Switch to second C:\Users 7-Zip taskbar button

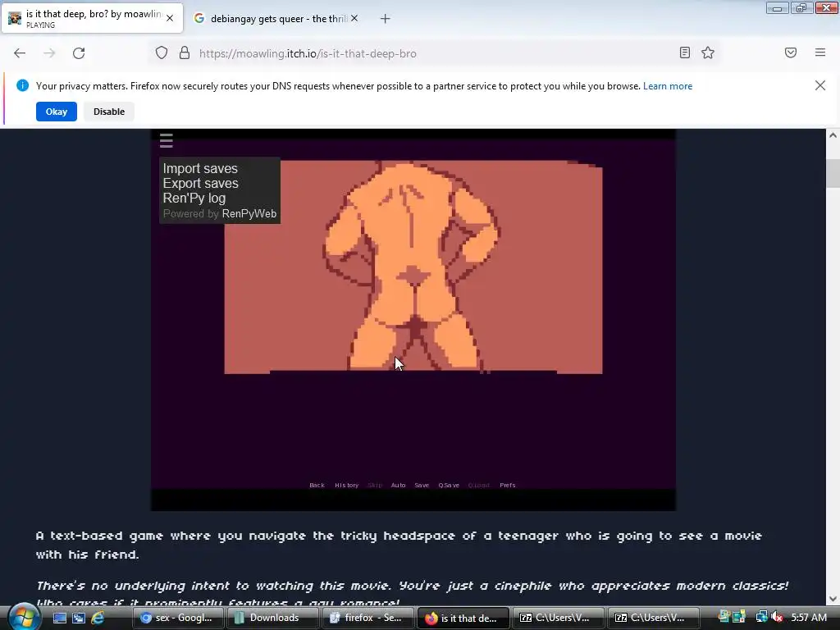click(x=654, y=618)
